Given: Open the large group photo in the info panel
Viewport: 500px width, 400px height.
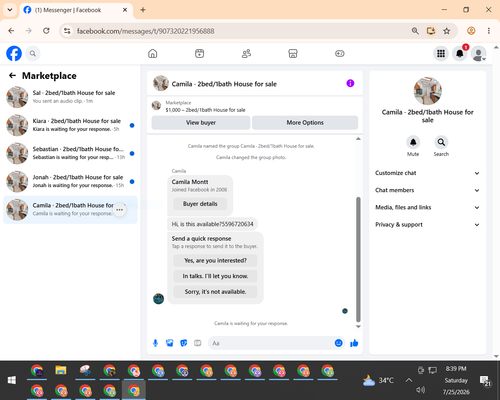Looking at the screenshot, I should coord(428,91).
